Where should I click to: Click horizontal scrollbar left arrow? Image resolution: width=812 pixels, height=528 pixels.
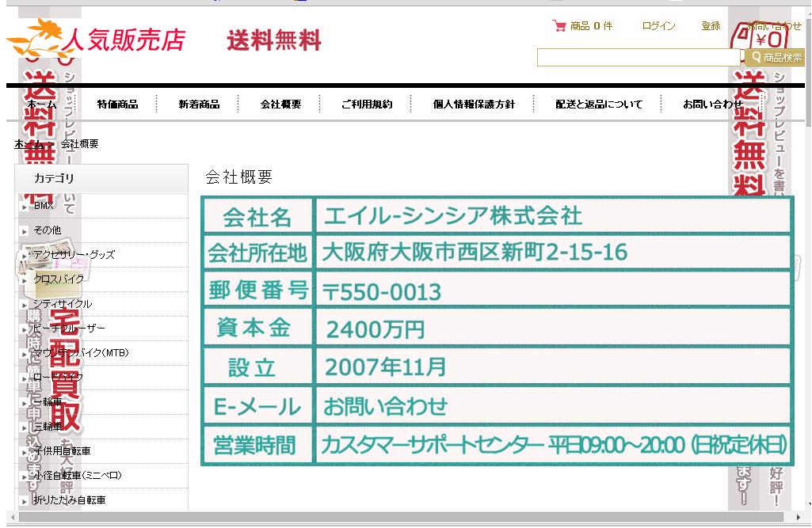13,517
